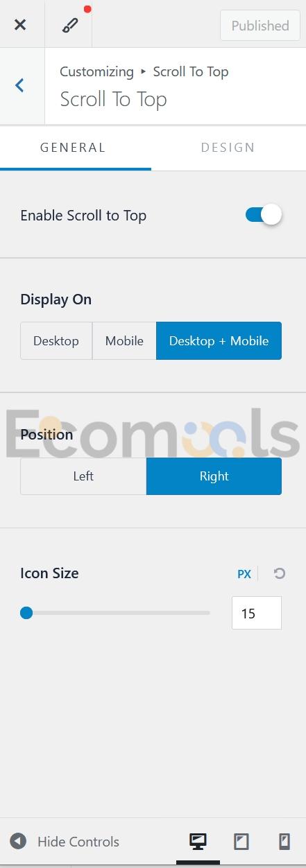306x868 pixels.
Task: Choose Desktop + Mobile display option
Action: [219, 340]
